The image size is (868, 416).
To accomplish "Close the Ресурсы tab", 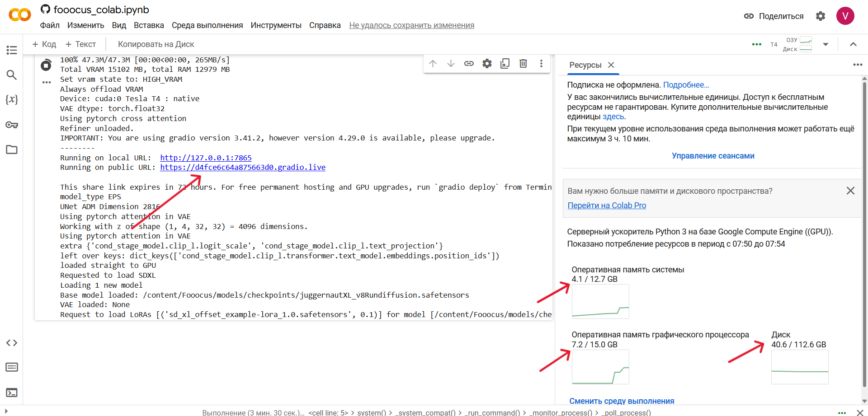I will (611, 65).
